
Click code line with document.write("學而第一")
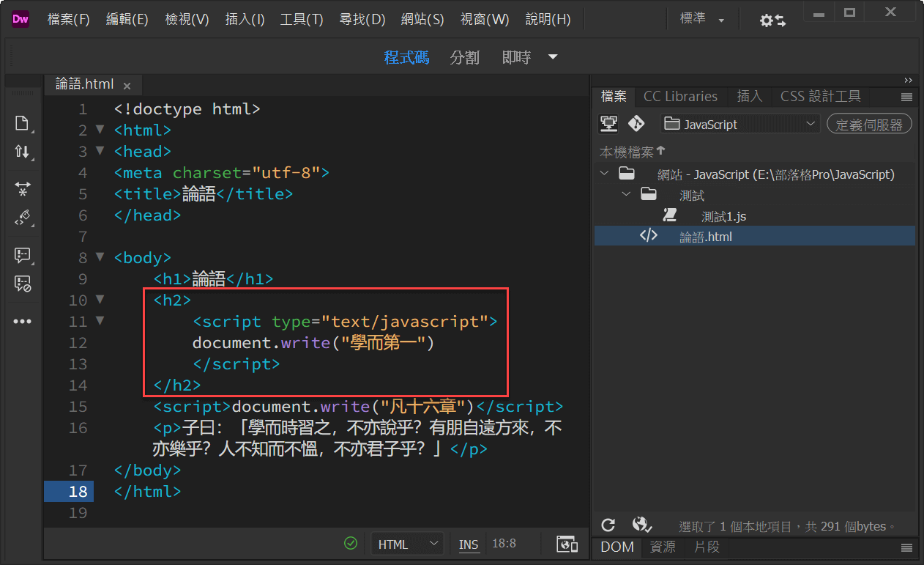pyautogui.click(x=313, y=343)
